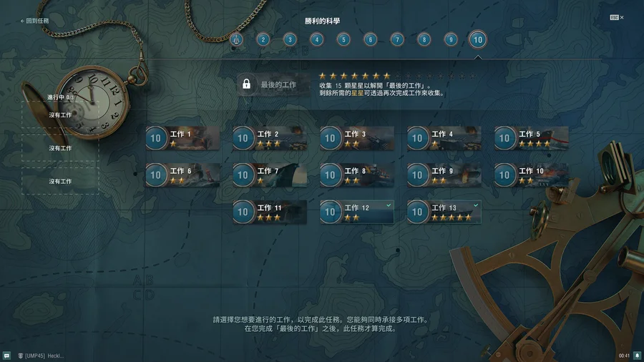Open stage 8 mission set

(424, 40)
